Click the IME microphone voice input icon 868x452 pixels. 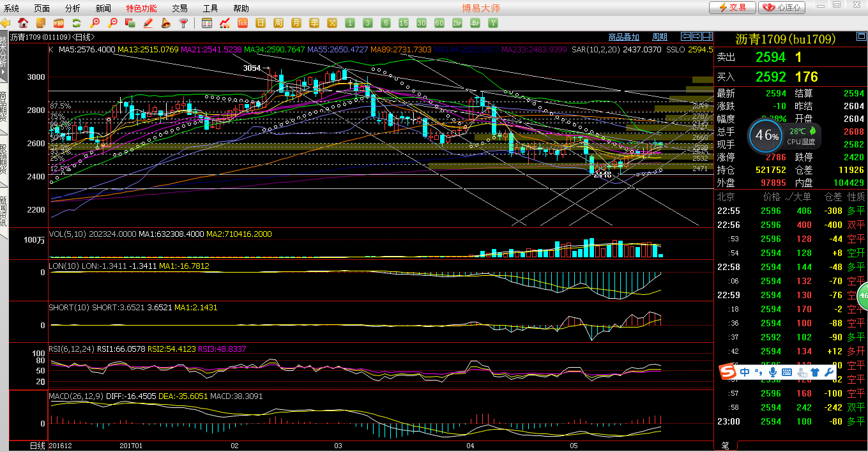(773, 372)
